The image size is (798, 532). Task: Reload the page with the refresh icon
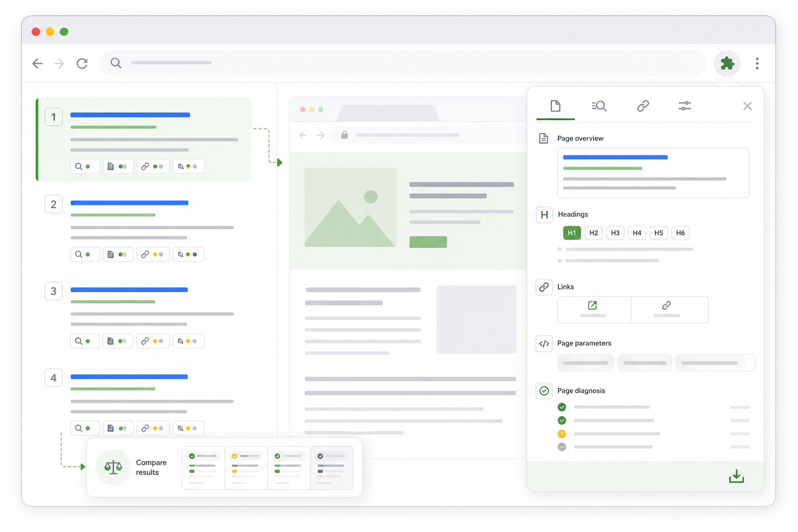[82, 63]
